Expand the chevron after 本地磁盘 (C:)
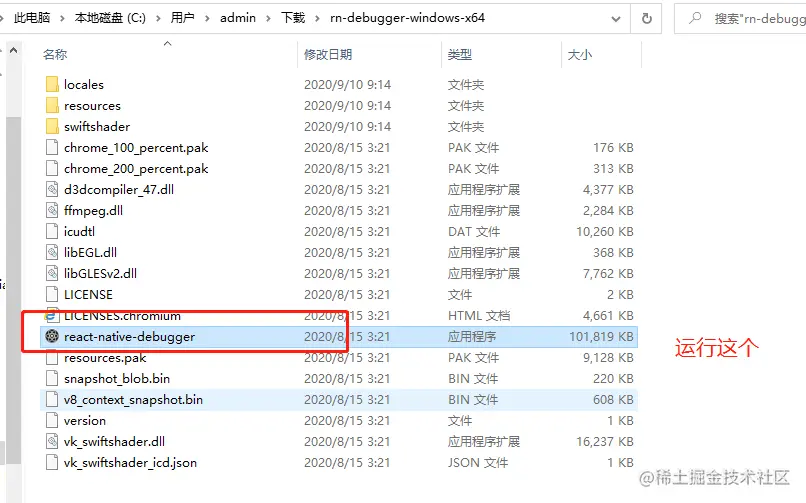This screenshot has width=806, height=503. (x=158, y=18)
